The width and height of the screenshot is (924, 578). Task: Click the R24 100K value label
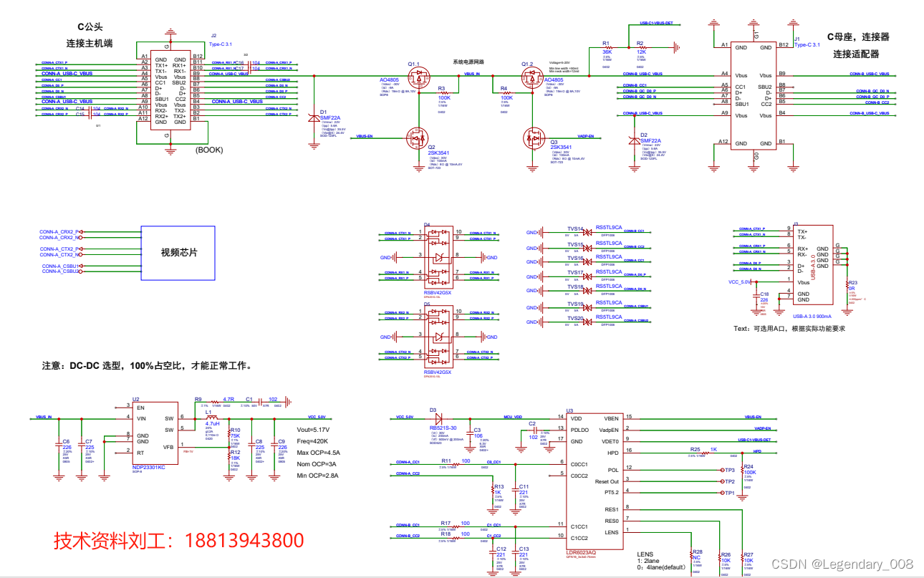(750, 472)
